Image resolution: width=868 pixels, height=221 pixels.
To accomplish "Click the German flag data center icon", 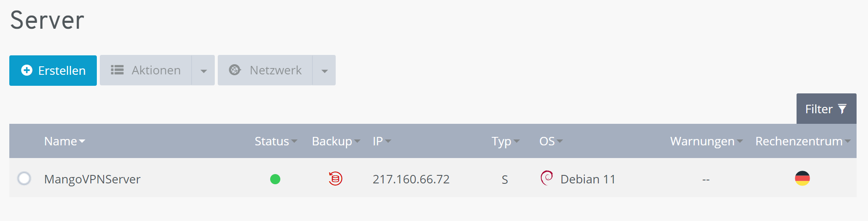I will (x=802, y=178).
